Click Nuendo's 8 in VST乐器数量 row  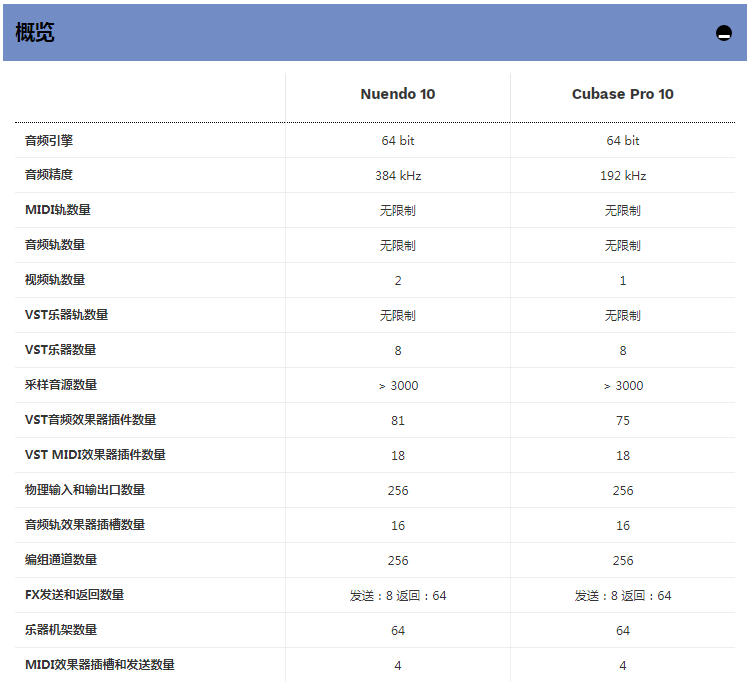click(398, 351)
